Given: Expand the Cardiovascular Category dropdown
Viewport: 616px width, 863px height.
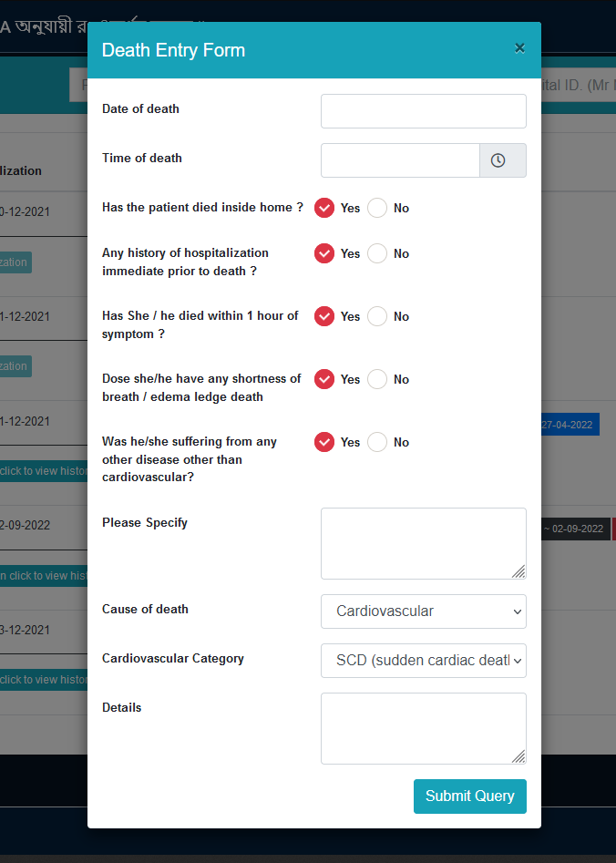Looking at the screenshot, I should (424, 661).
